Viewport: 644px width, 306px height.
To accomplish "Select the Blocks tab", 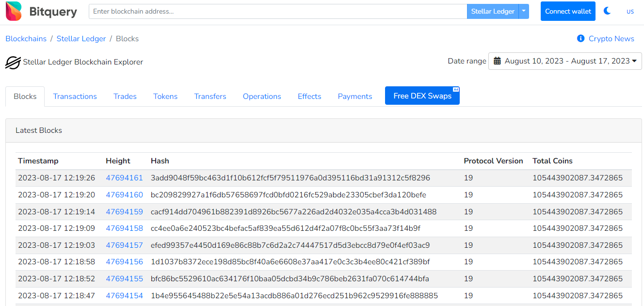I will 25,97.
